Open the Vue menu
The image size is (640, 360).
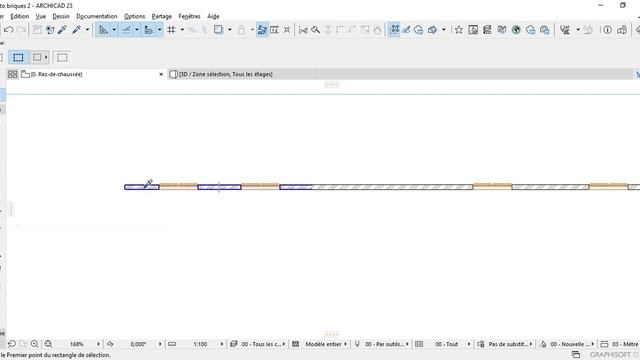coord(41,16)
